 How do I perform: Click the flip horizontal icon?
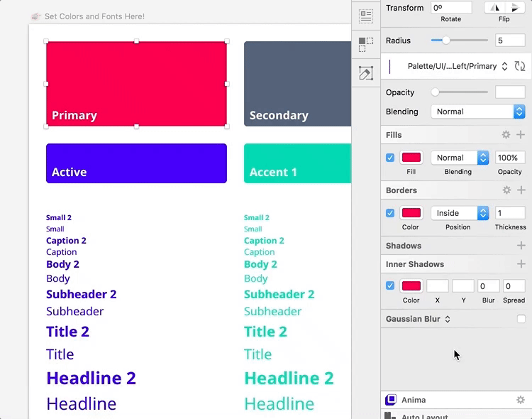494,8
